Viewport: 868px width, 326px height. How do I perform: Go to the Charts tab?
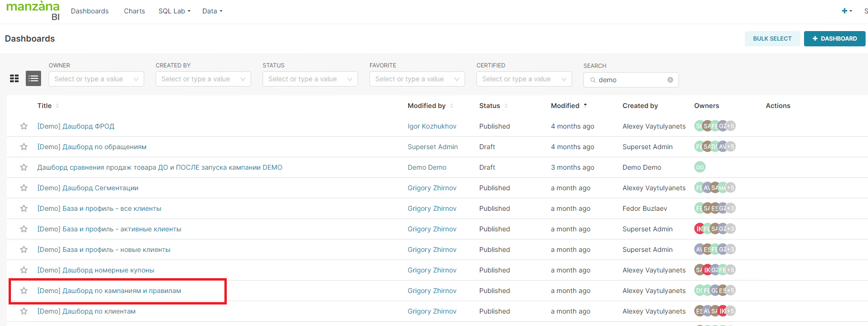coord(134,11)
